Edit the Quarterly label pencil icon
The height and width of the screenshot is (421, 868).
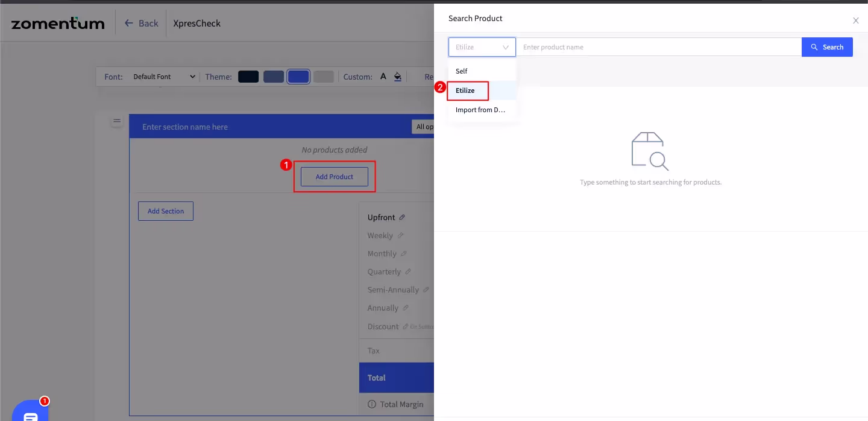coord(408,271)
